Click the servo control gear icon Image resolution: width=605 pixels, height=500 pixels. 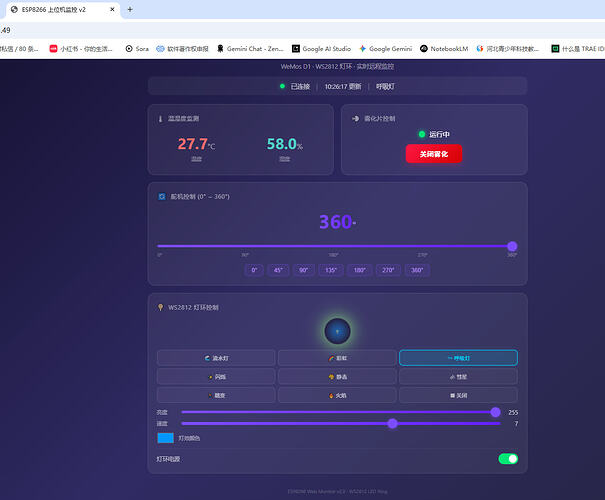[162, 197]
